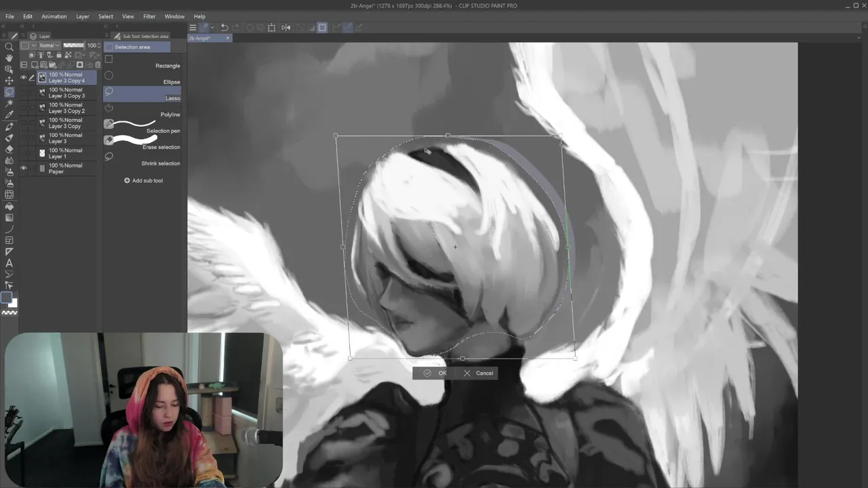The image size is (868, 488).
Task: Show Layer 1 visibility box
Action: (23, 153)
